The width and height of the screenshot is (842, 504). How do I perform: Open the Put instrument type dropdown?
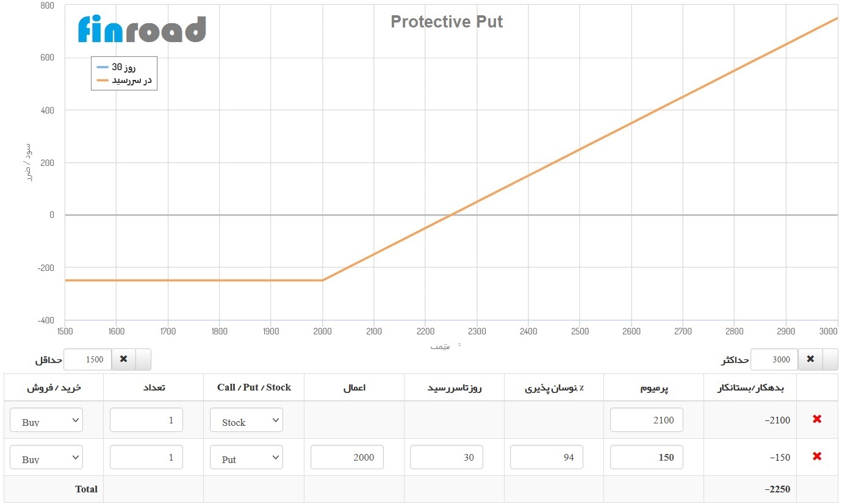click(246, 458)
